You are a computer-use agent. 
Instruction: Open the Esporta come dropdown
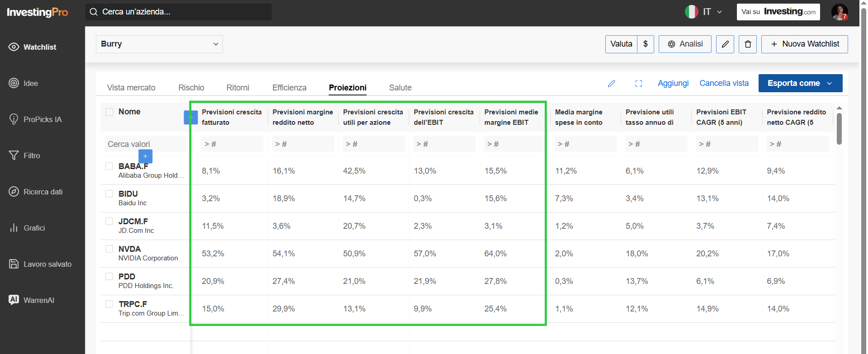point(800,83)
